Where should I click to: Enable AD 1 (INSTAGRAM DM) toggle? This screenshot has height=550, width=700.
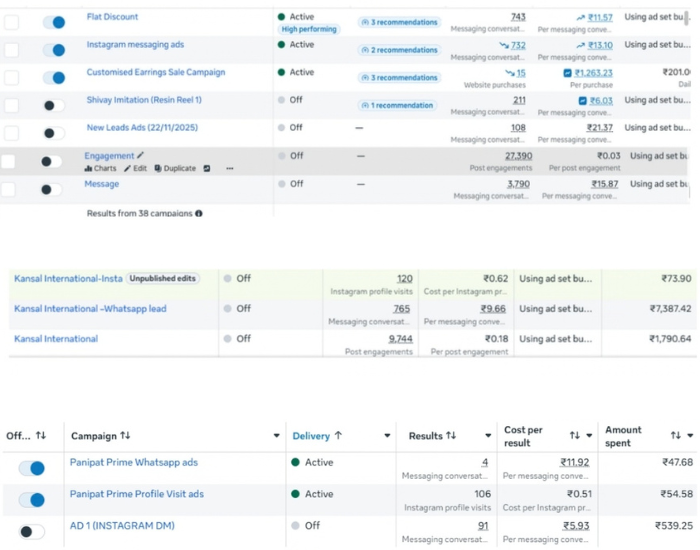click(32, 531)
